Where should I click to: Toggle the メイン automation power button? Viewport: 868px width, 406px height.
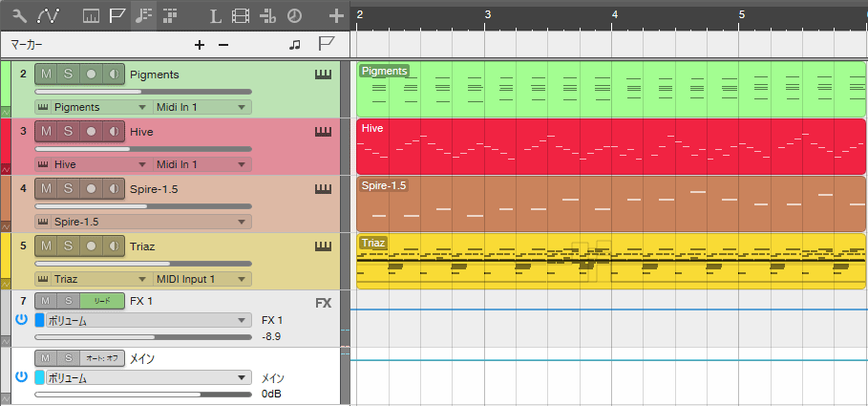[22, 377]
